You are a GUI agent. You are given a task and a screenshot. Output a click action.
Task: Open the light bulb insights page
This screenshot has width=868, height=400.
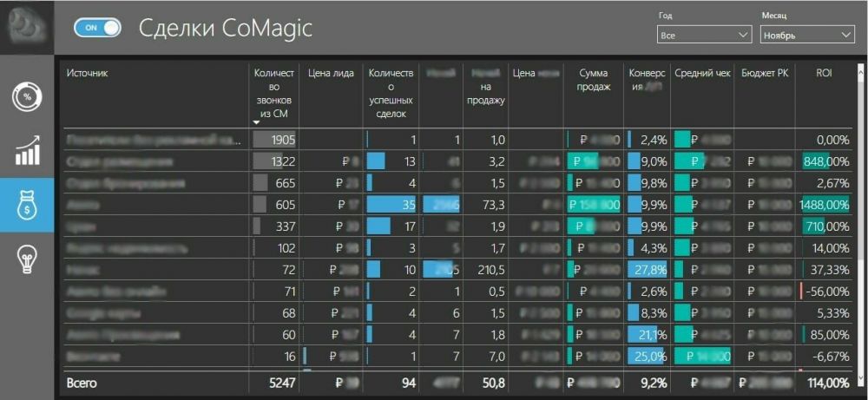click(27, 259)
